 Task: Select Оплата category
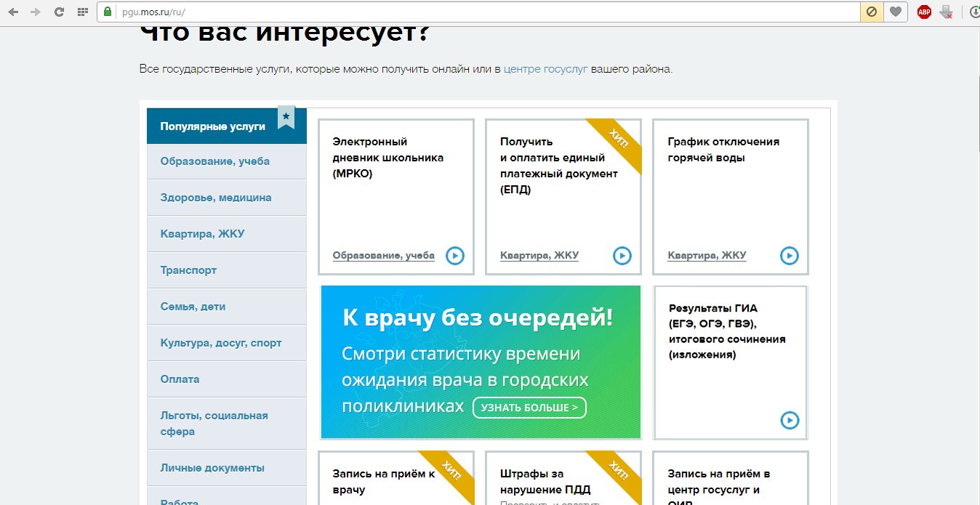click(x=227, y=379)
